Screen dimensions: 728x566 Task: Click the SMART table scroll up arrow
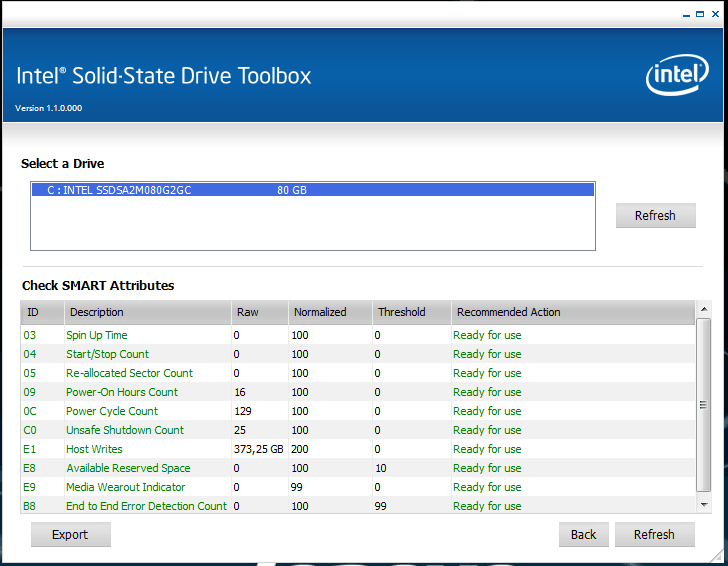[x=704, y=309]
